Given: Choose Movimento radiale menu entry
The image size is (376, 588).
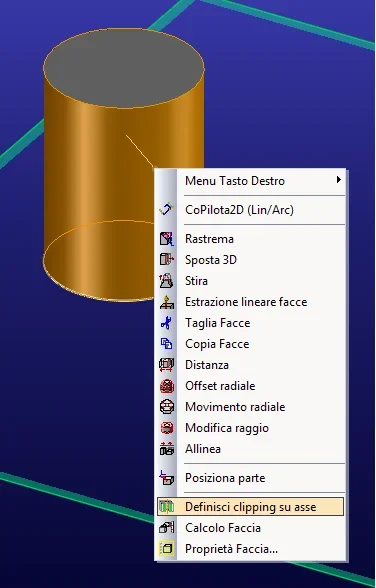Looking at the screenshot, I should 250,407.
